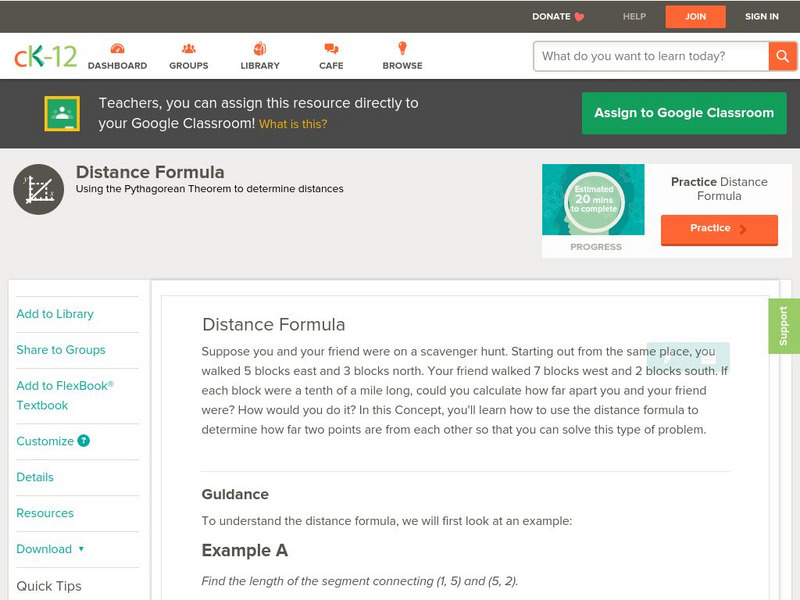Open the GROUPS menu label
The height and width of the screenshot is (600, 800).
coord(189,65)
